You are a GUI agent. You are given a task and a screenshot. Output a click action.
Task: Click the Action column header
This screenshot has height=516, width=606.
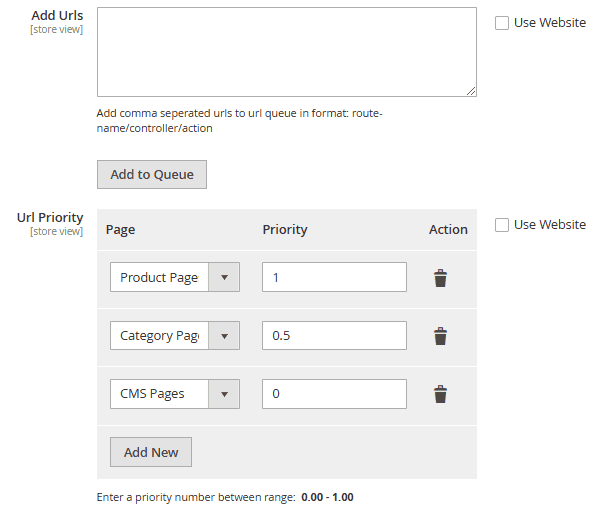(x=448, y=229)
